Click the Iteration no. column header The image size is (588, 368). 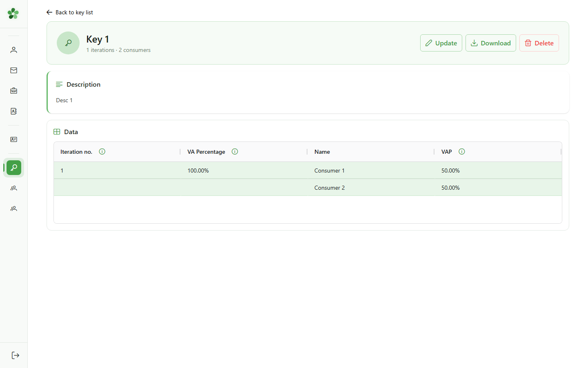[117, 152]
